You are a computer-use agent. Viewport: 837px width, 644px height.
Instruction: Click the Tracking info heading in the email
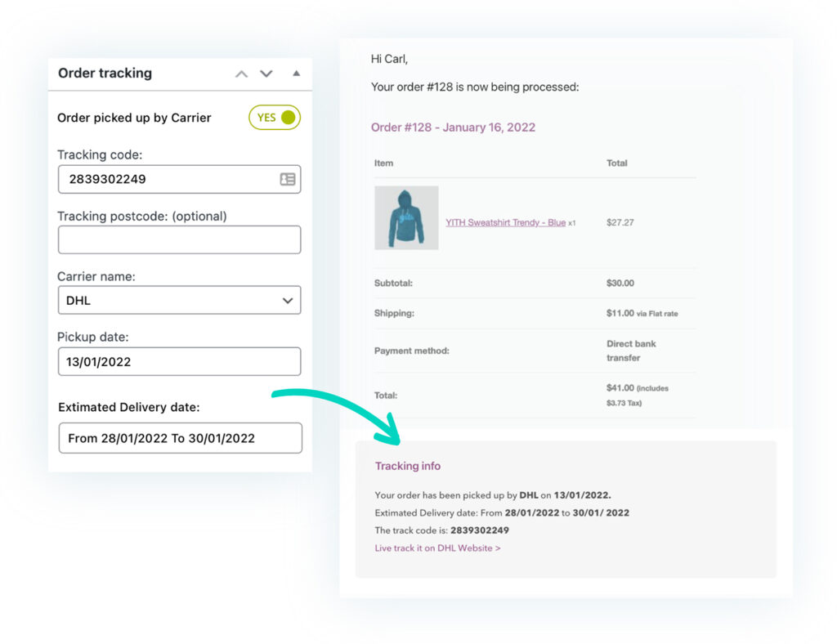pyautogui.click(x=408, y=466)
